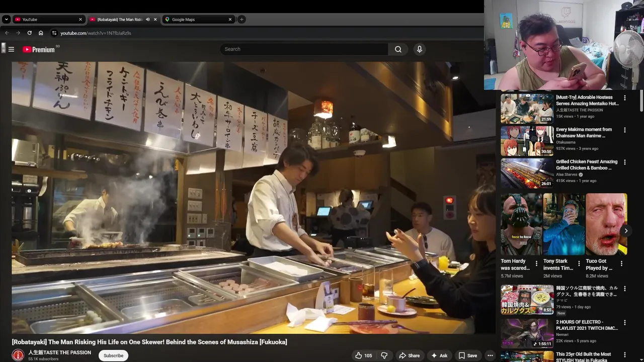
Task: Subscribe to the channel
Action: pos(113,355)
